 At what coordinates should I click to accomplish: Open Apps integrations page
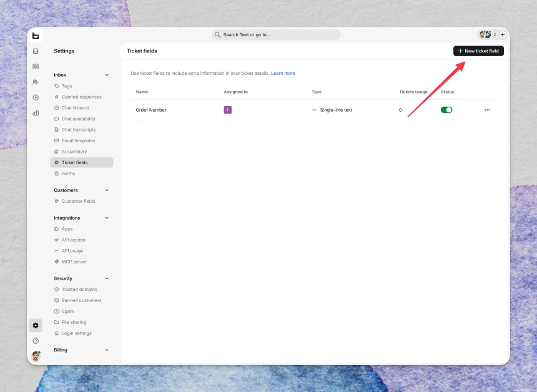[82, 229]
